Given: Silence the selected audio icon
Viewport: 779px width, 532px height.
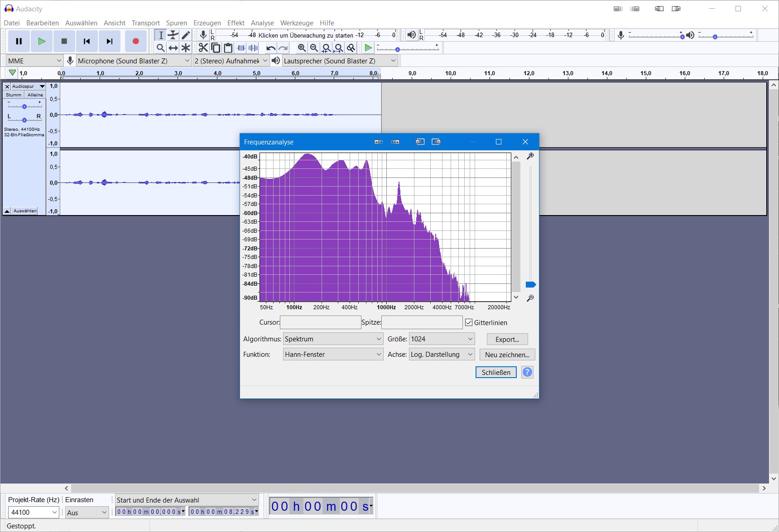Looking at the screenshot, I should 253,48.
